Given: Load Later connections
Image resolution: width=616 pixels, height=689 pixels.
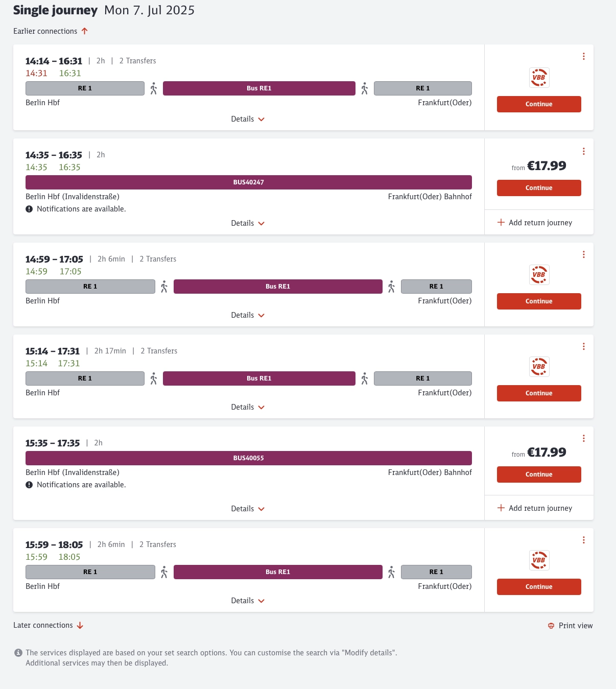Looking at the screenshot, I should point(48,625).
